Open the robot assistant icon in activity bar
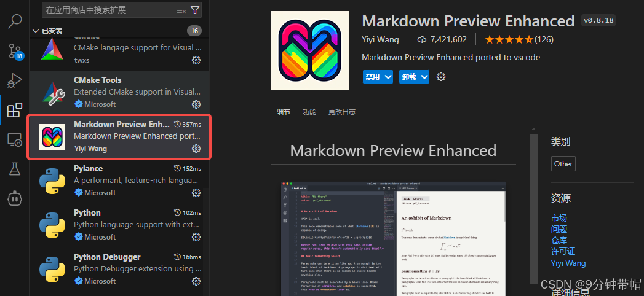Image resolution: width=644 pixels, height=296 pixels. (x=15, y=198)
